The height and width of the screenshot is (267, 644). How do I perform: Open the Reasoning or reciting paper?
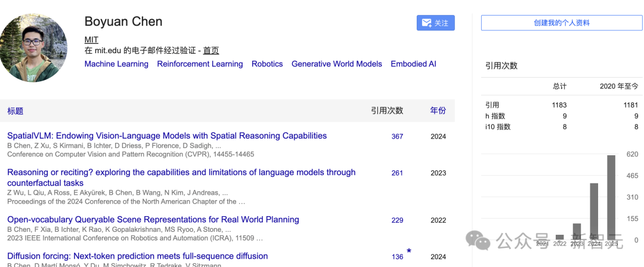[x=181, y=173]
